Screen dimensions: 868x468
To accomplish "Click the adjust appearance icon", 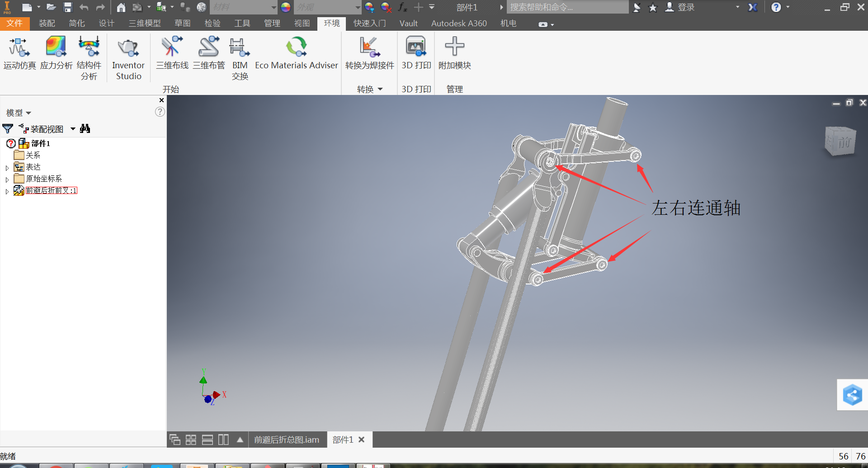I will coord(369,7).
